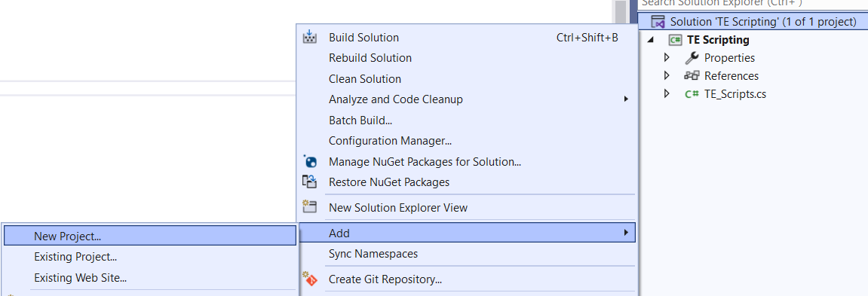Click the Properties wrench icon

(x=692, y=57)
